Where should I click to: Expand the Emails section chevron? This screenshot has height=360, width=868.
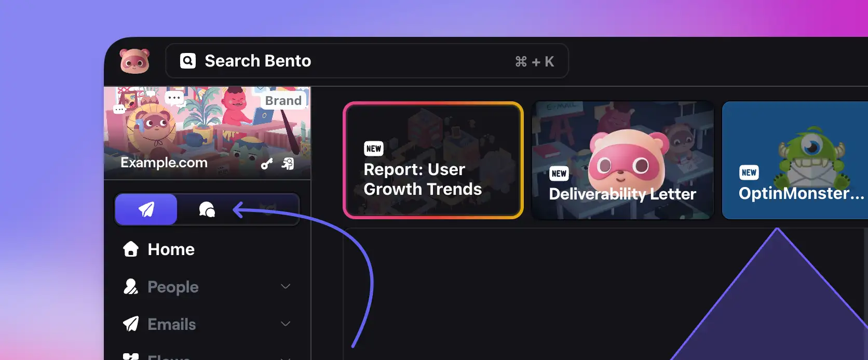point(286,324)
